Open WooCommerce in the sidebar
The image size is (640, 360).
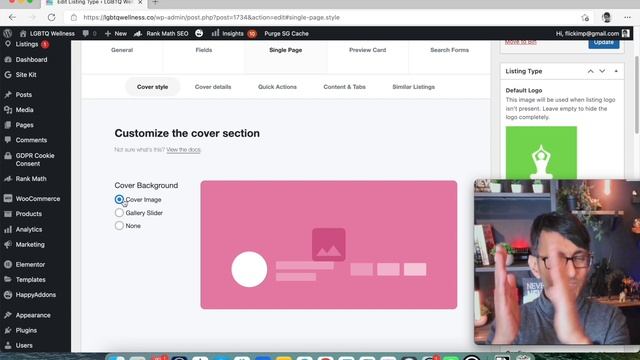[38, 199]
